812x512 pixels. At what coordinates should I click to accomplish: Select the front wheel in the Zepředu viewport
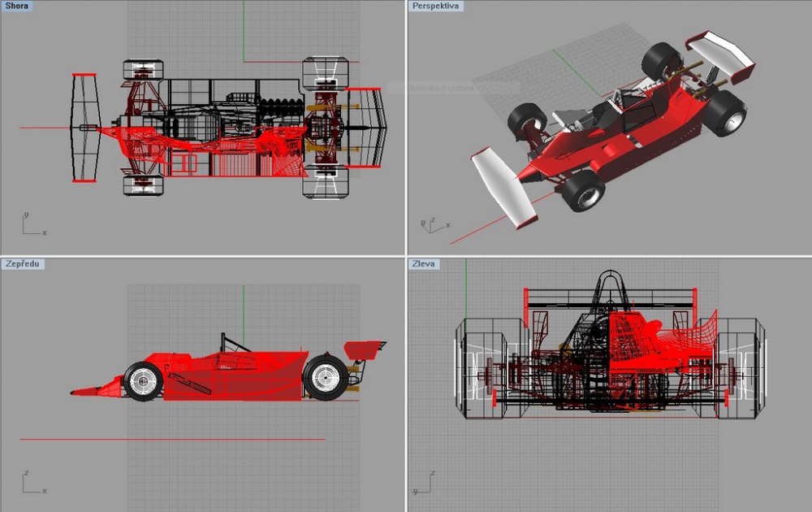click(143, 381)
